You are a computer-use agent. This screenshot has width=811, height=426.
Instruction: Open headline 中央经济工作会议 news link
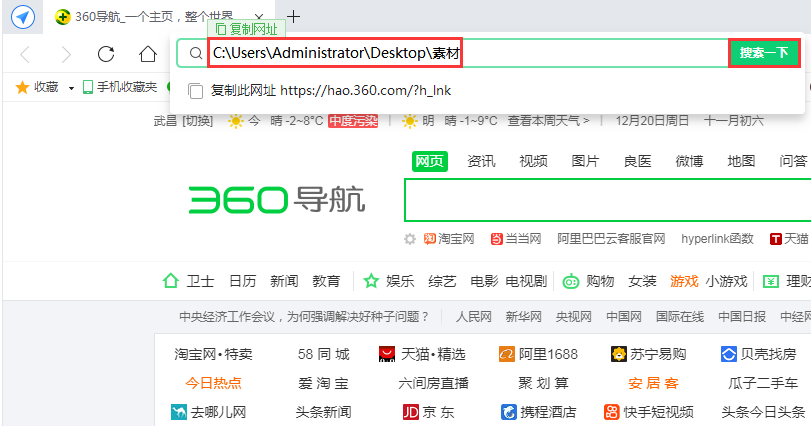click(x=304, y=316)
